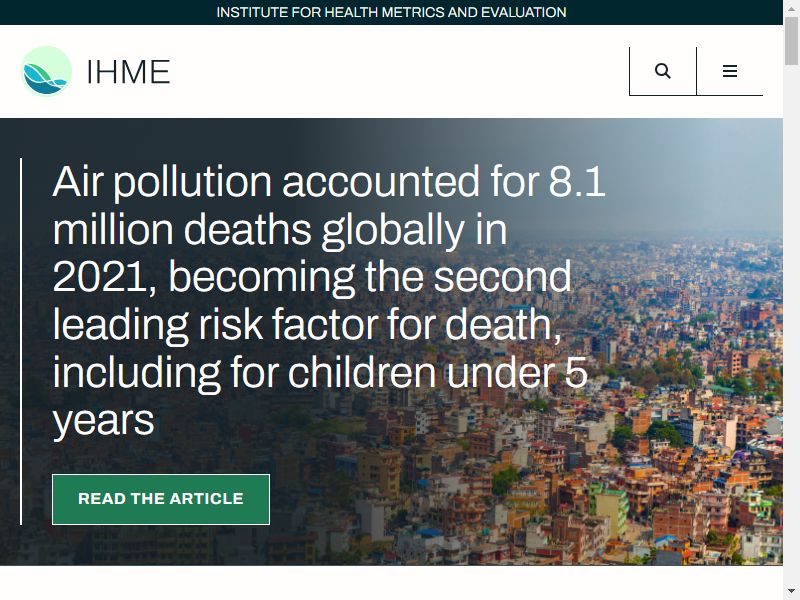
Task: Click the dark top banner bar background
Action: point(102,12)
